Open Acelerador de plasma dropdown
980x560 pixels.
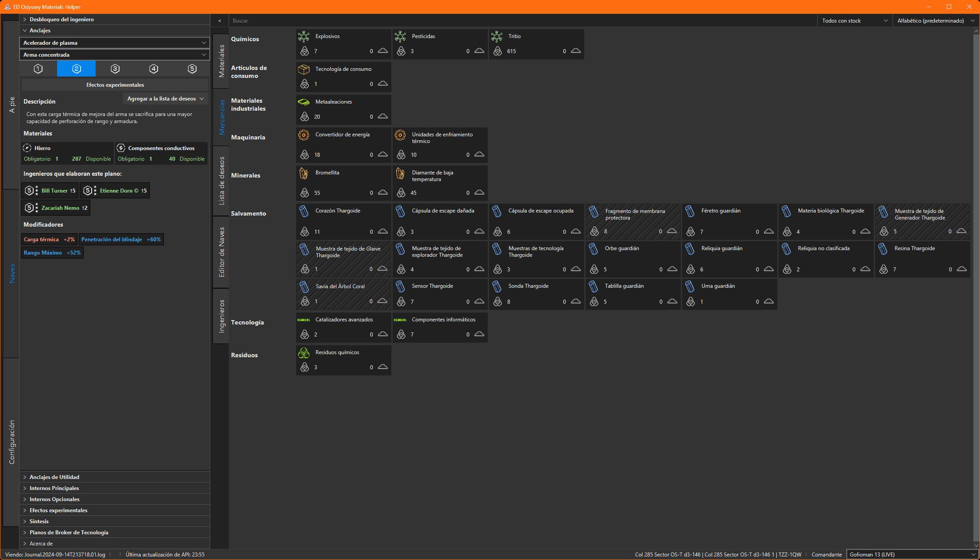[x=115, y=43]
